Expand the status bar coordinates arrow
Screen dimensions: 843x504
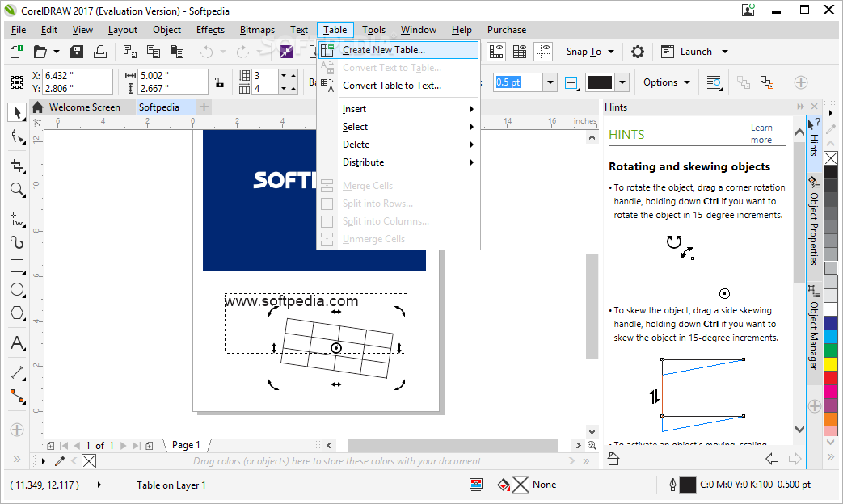point(99,485)
